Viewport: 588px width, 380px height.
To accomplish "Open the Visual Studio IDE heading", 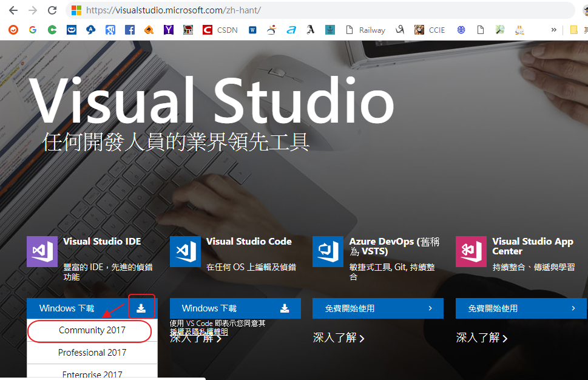I will (x=102, y=241).
